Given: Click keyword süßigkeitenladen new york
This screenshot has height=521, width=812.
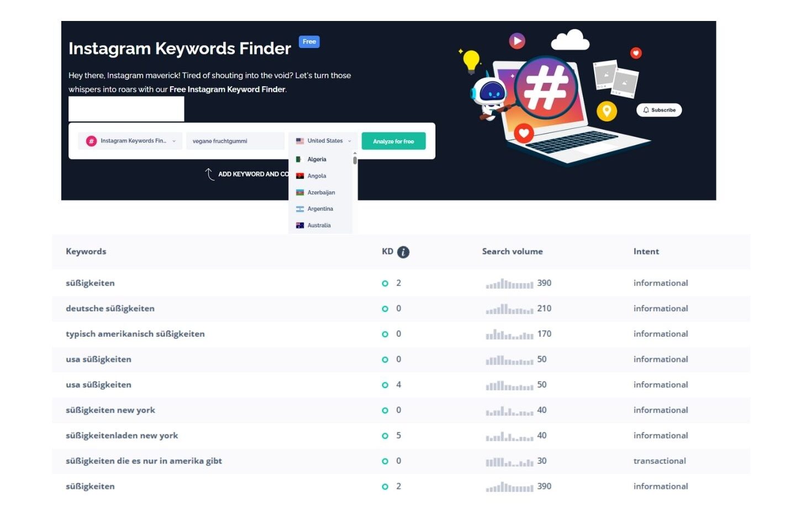Looking at the screenshot, I should 122,436.
